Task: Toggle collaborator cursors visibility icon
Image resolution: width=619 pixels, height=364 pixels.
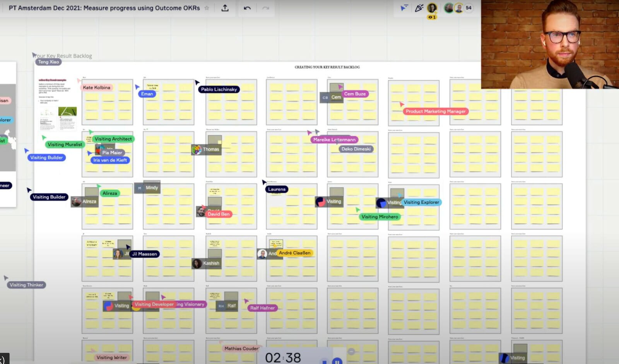Action: [x=404, y=8]
